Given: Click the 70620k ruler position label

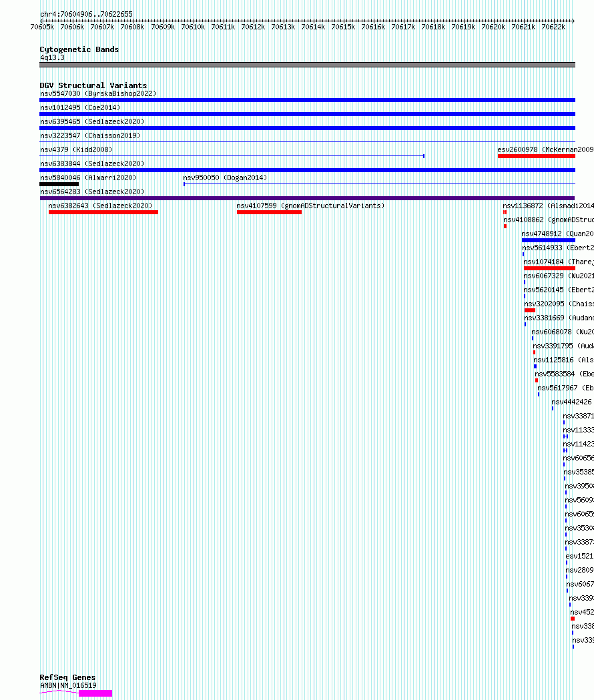Looking at the screenshot, I should pos(493,27).
